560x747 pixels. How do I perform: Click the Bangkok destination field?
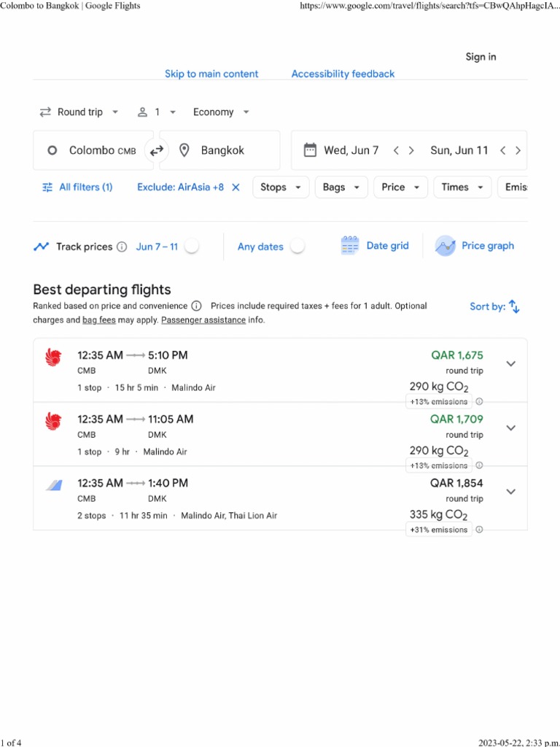coord(219,150)
